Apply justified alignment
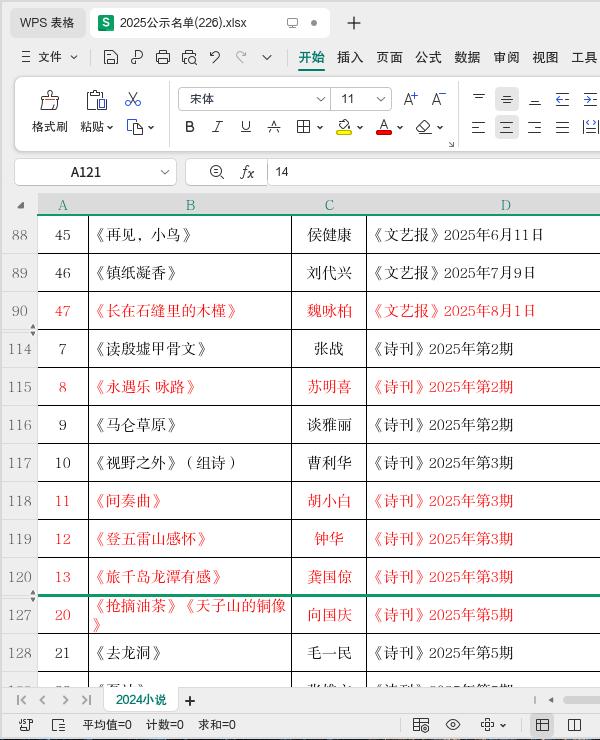 tap(562, 127)
